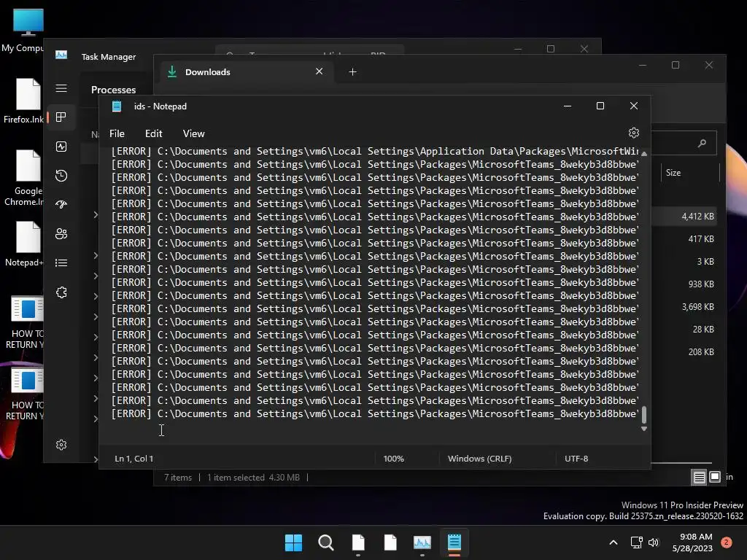The width and height of the screenshot is (747, 560).
Task: Open Windows Start button
Action: tap(293, 542)
